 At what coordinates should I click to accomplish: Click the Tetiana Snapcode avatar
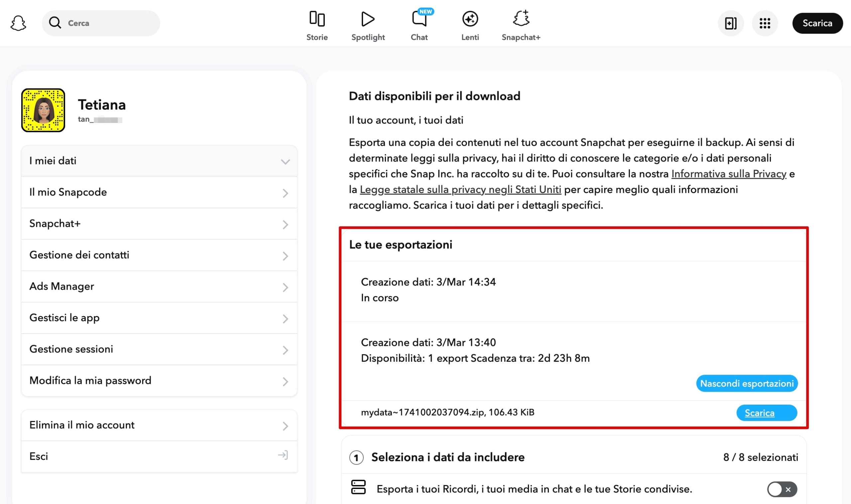[43, 110]
